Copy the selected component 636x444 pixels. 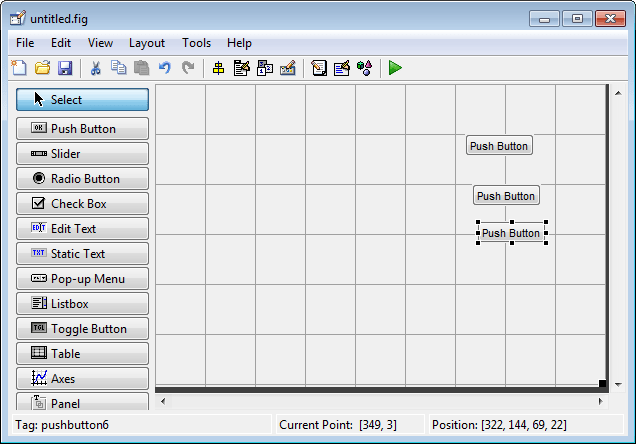point(118,68)
